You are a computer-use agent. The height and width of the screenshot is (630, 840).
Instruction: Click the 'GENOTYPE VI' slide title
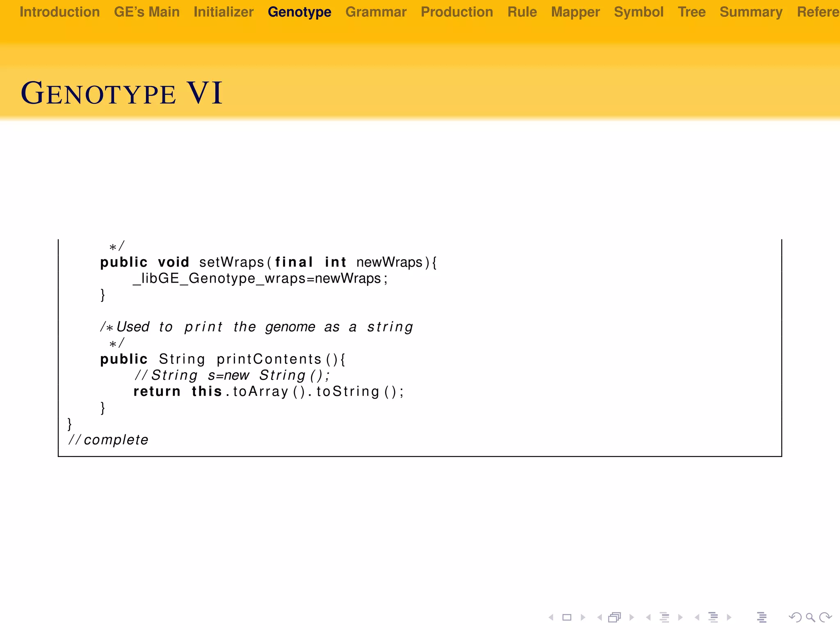(x=121, y=93)
